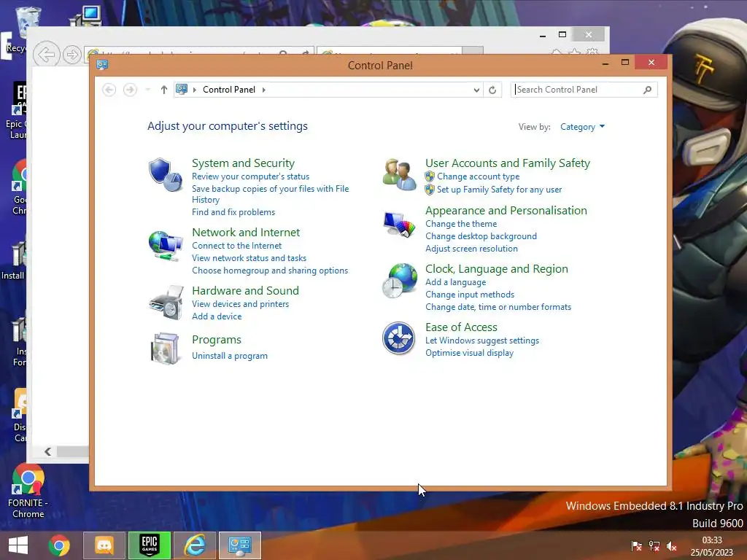Click the left scroll arrow in Internet Explorer window
Screen dimensions: 747x560
click(x=47, y=451)
